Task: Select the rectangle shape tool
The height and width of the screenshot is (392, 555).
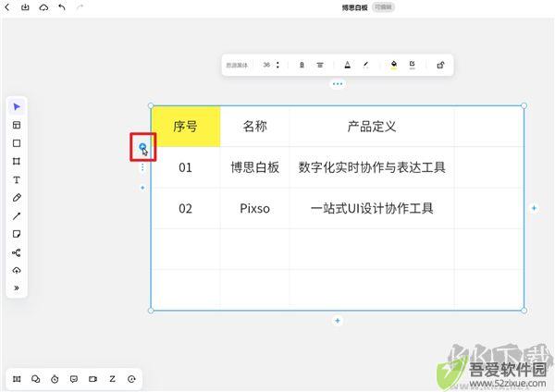Action: [17, 143]
